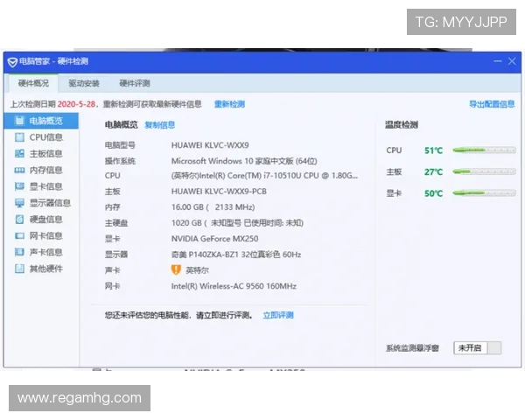Select the 电脑概览 sidebar label
The height and width of the screenshot is (420, 525).
pyautogui.click(x=45, y=121)
